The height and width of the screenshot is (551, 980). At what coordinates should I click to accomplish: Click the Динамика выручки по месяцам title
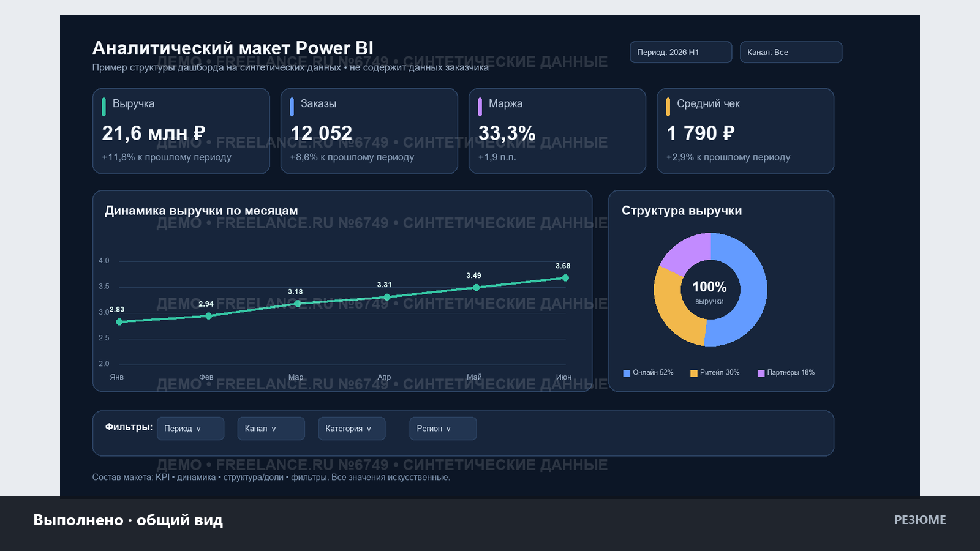pyautogui.click(x=202, y=211)
